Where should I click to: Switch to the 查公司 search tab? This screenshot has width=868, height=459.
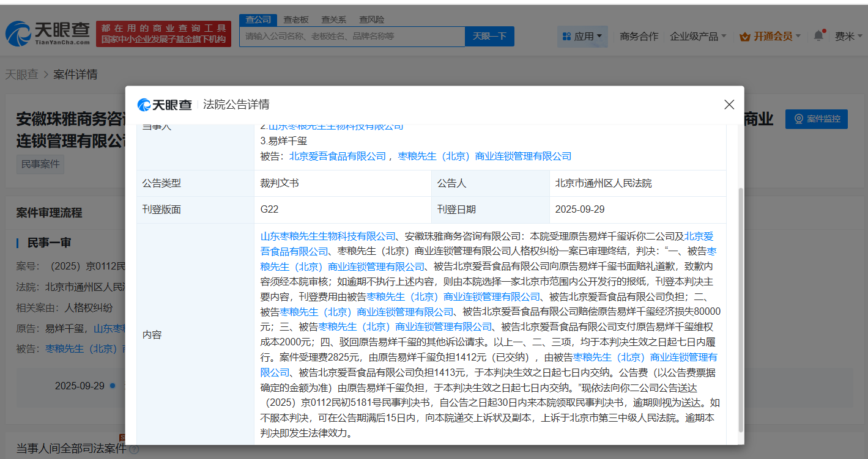coord(258,20)
